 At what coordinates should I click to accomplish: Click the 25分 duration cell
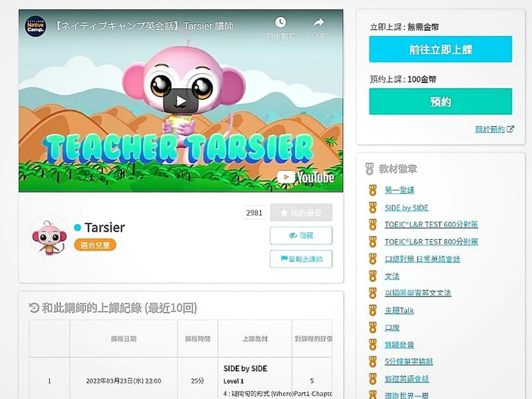pos(197,381)
